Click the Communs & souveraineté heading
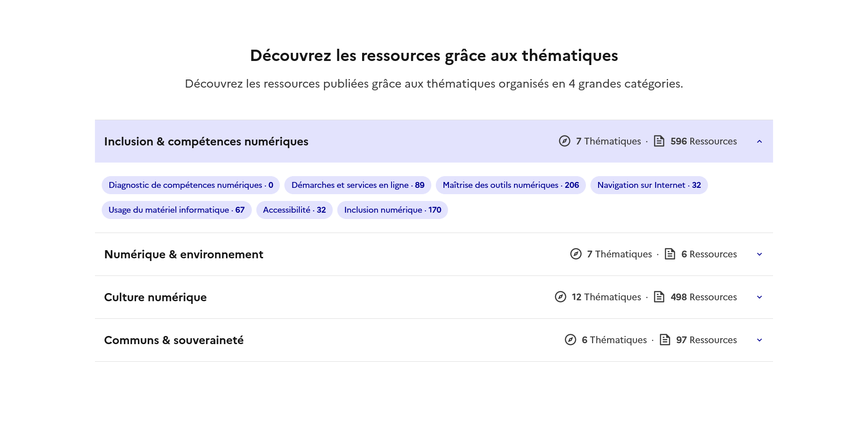 (174, 340)
